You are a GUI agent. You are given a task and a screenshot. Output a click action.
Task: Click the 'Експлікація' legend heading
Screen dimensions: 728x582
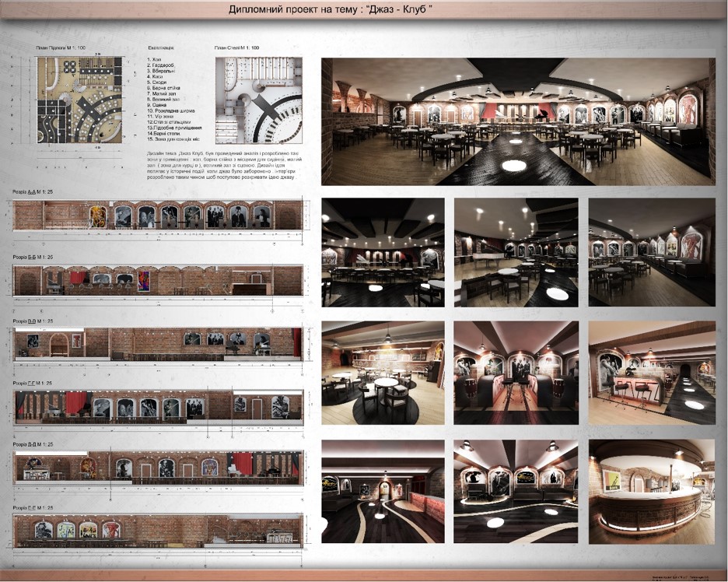[x=160, y=48]
